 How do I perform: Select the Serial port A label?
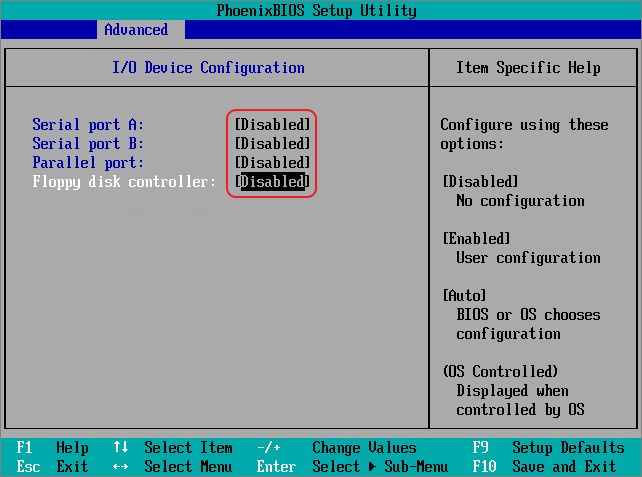click(88, 125)
